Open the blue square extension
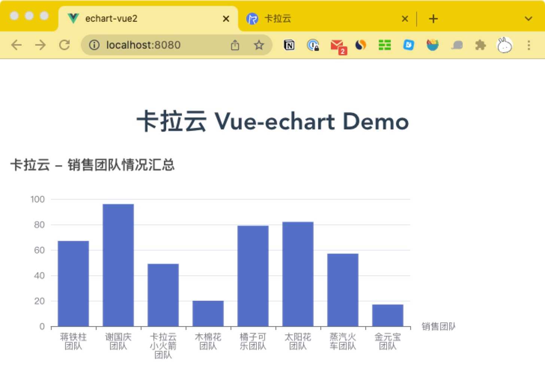Image resolution: width=545 pixels, height=392 pixels. 408,45
